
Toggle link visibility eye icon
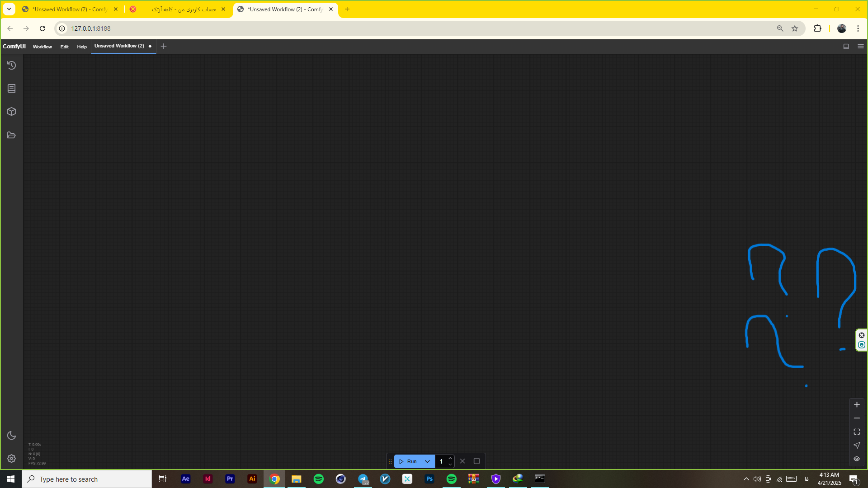[x=857, y=459]
